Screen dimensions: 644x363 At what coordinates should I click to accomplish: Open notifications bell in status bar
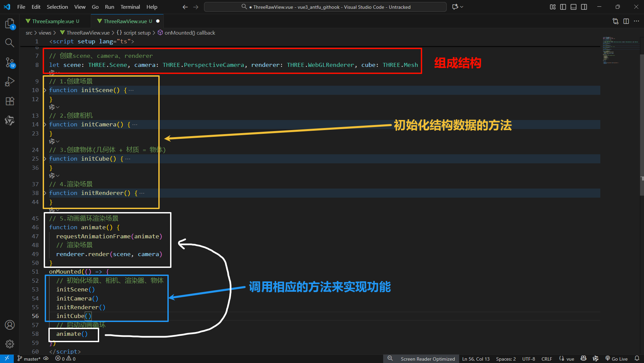tap(637, 359)
